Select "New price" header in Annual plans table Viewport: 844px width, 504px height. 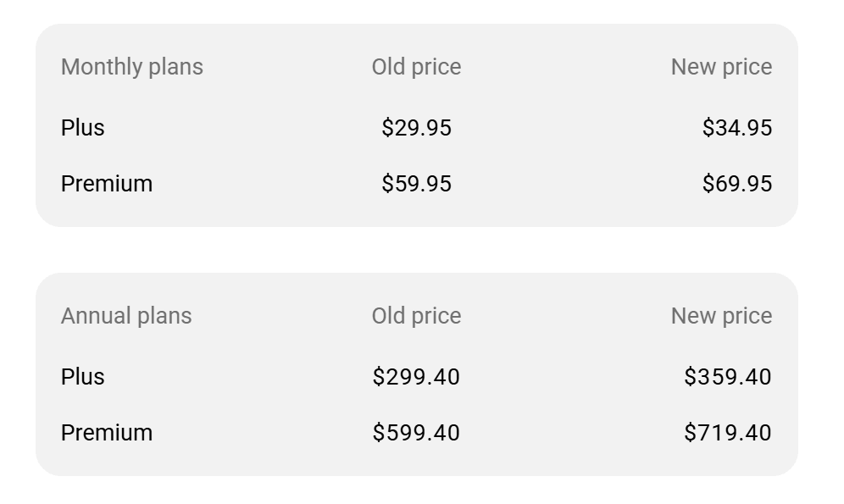(721, 316)
